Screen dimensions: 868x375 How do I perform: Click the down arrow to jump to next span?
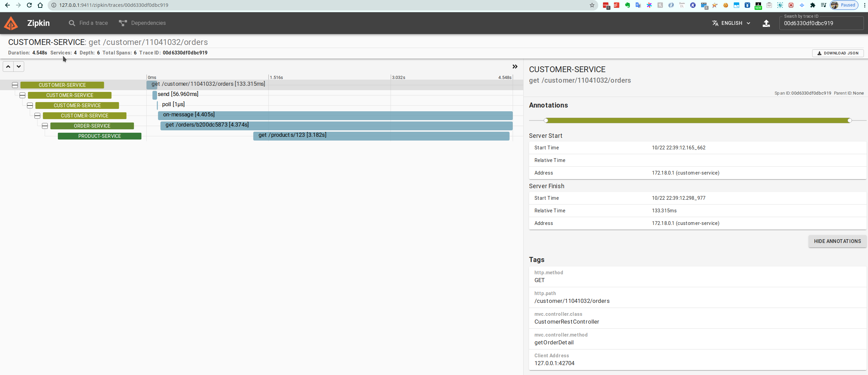click(x=19, y=66)
